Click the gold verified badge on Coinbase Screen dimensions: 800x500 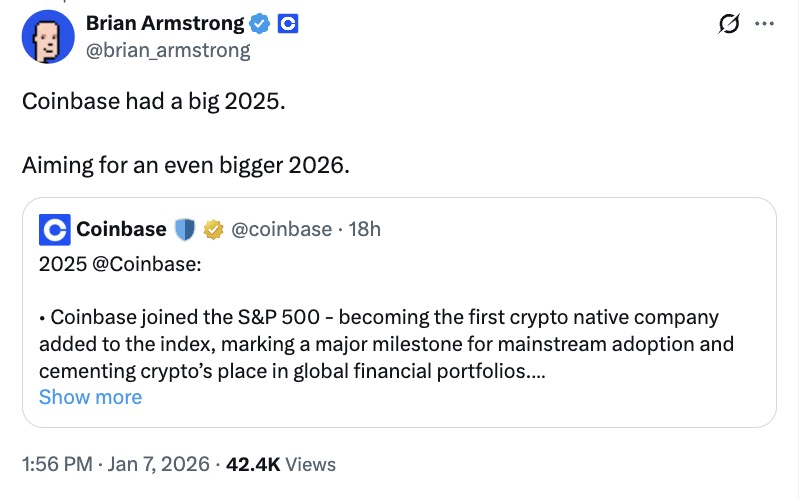tap(212, 230)
